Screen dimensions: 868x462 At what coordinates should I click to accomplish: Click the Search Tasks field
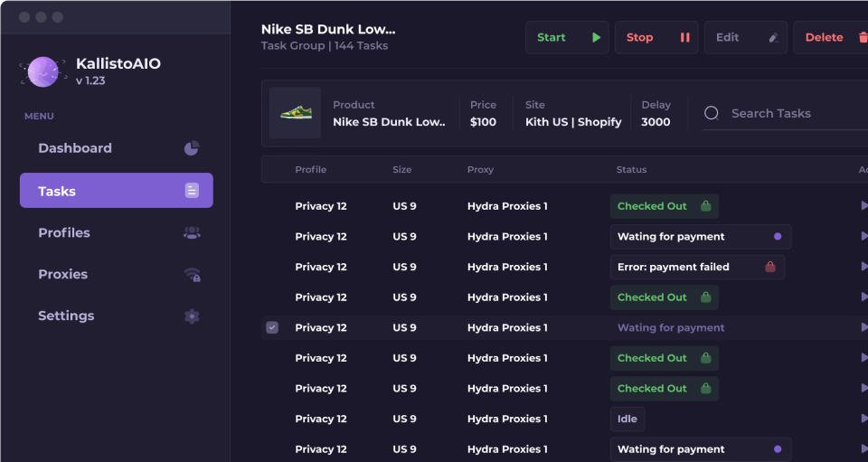[x=786, y=113]
